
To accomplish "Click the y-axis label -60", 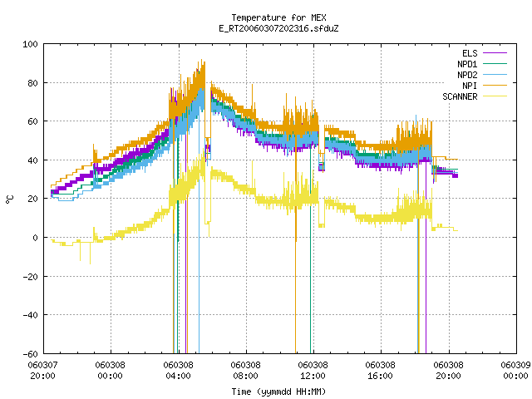I will (30, 354).
